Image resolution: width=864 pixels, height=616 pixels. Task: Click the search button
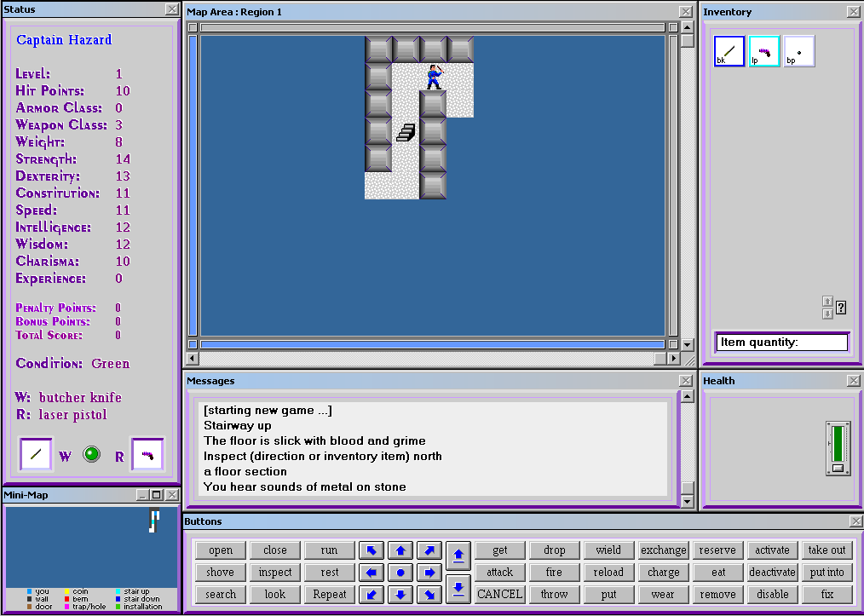click(x=221, y=595)
